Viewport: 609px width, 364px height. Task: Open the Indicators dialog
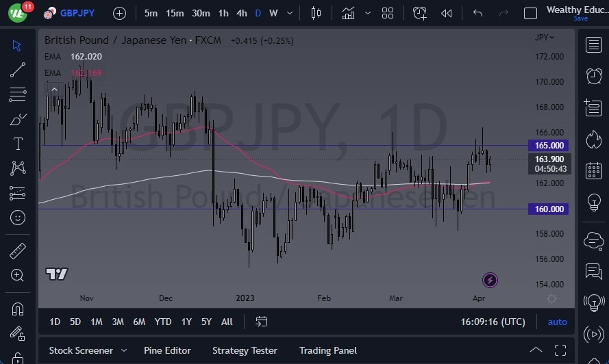(x=348, y=13)
